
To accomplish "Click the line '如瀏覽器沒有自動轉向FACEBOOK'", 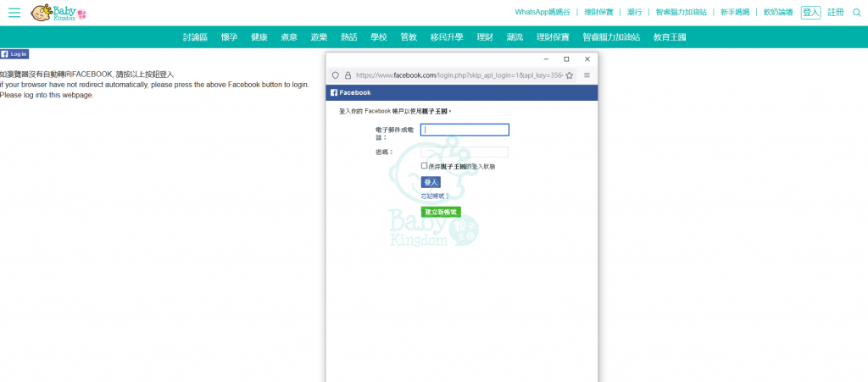I will click(x=87, y=74).
